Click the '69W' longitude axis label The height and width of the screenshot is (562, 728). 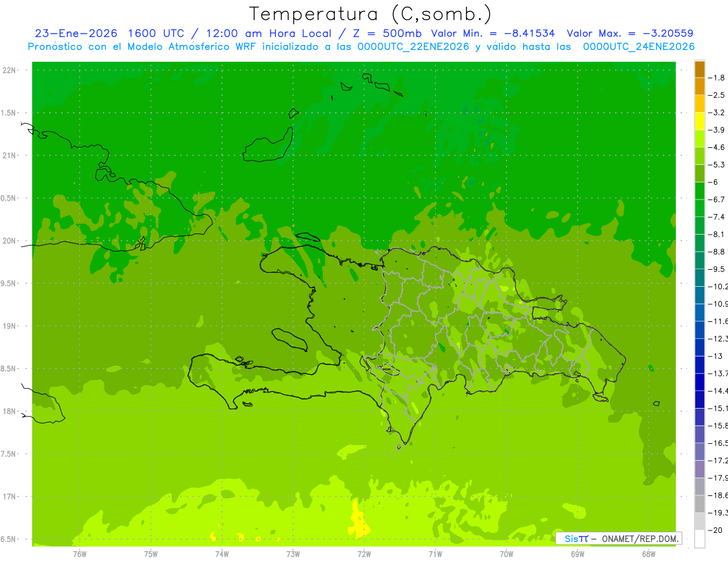(578, 554)
